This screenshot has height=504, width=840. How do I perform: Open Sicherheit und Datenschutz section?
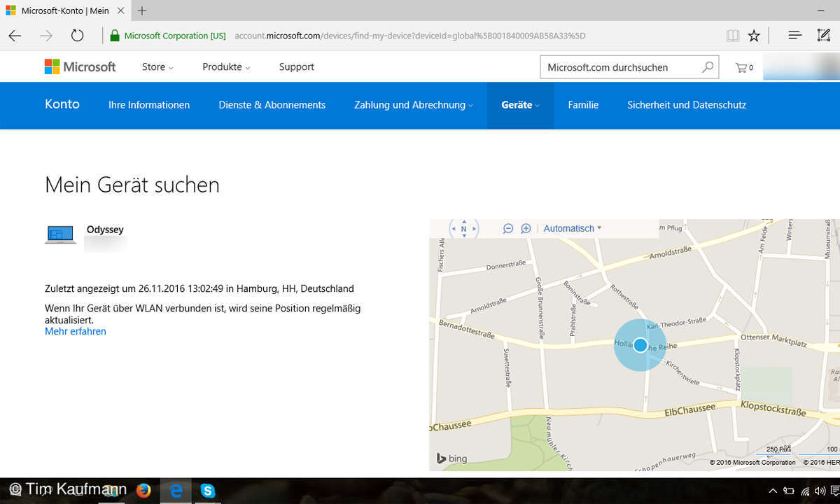tap(687, 105)
